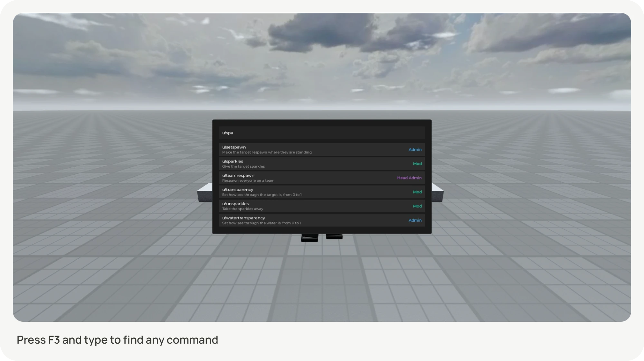
Task: Select the u!teamrespawn command row
Action: point(322,178)
